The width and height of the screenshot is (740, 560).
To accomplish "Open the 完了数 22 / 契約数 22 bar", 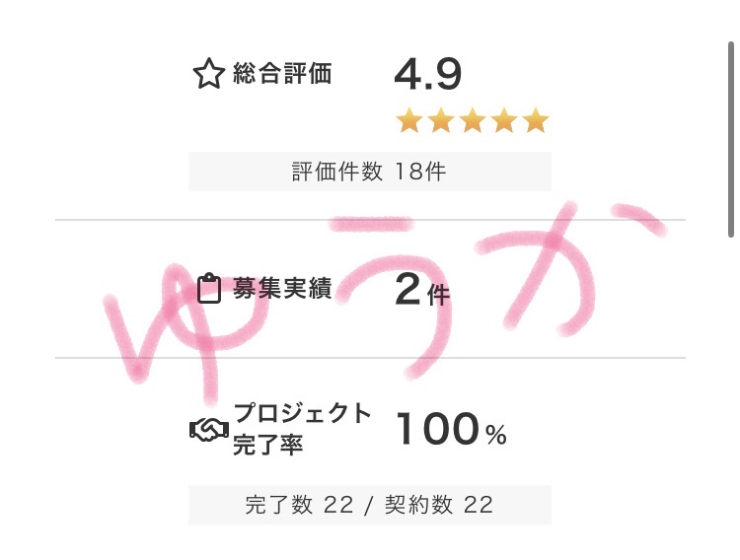I will point(369,505).
